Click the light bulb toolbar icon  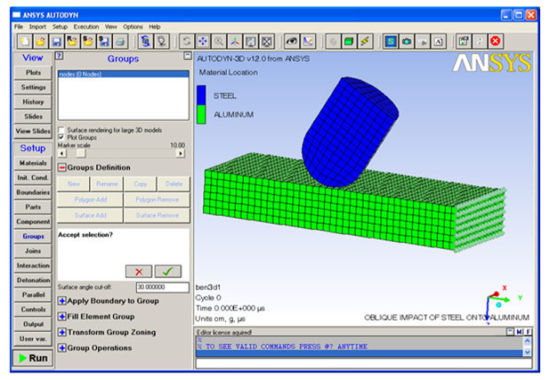pyautogui.click(x=162, y=41)
